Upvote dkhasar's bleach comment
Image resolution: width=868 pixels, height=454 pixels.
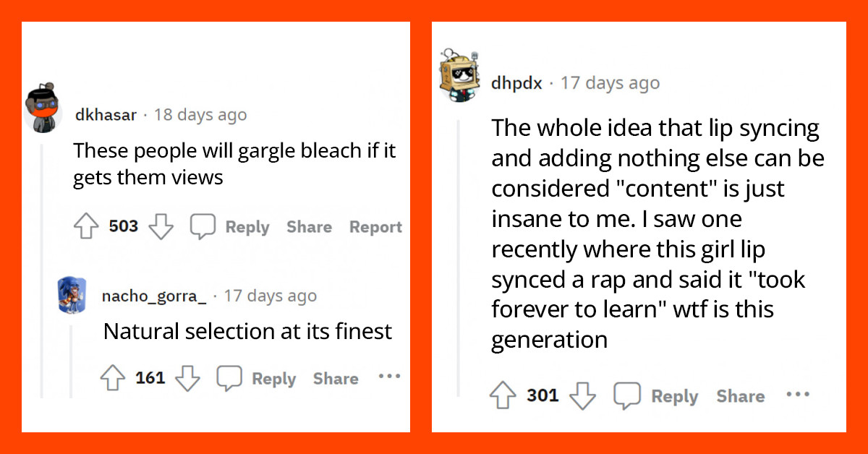[86, 226]
